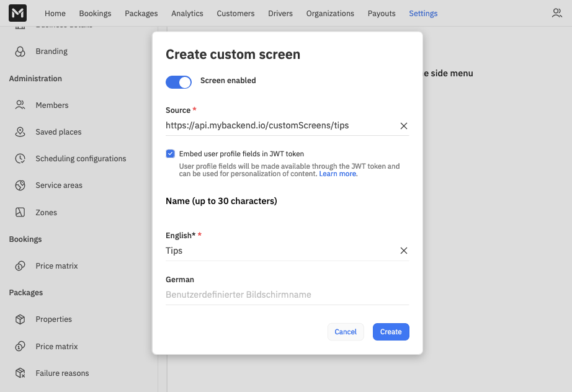Viewport: 572px width, 392px height.
Task: Clear the Source URL field
Action: [x=403, y=126]
